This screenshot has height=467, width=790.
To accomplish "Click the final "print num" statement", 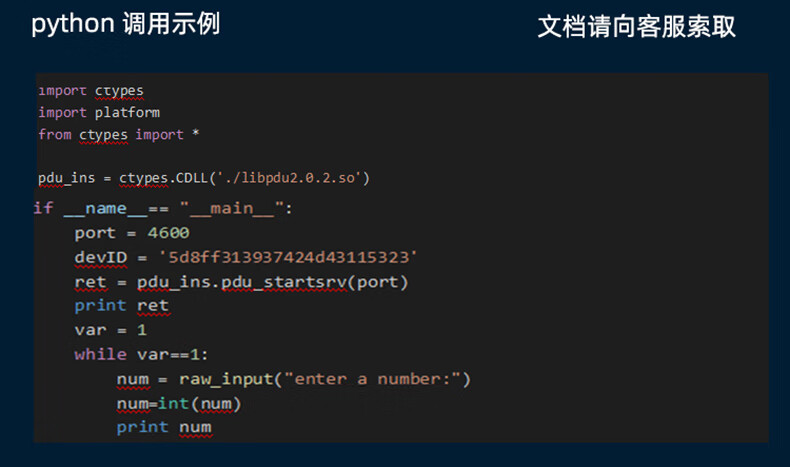I will [164, 427].
